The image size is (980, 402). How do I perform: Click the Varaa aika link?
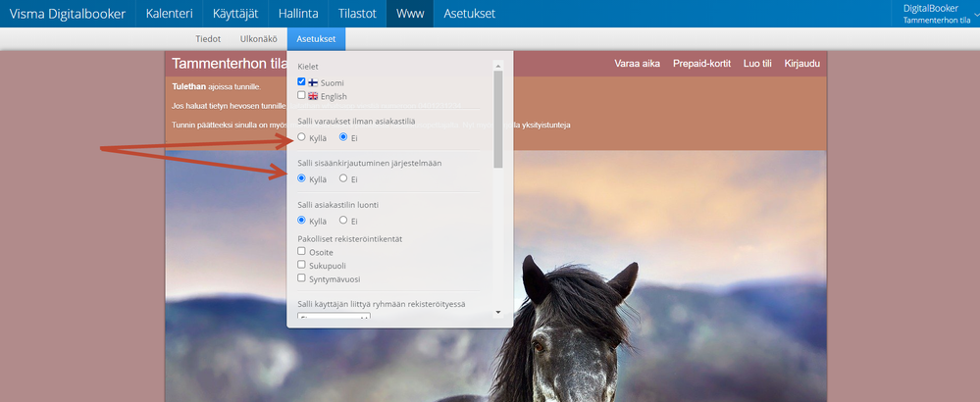click(x=637, y=64)
